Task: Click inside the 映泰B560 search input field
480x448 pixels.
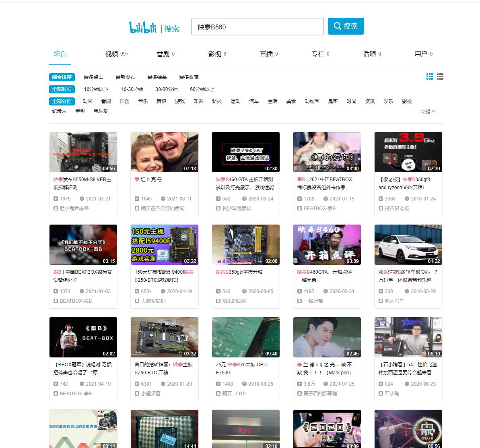Action: (257, 26)
